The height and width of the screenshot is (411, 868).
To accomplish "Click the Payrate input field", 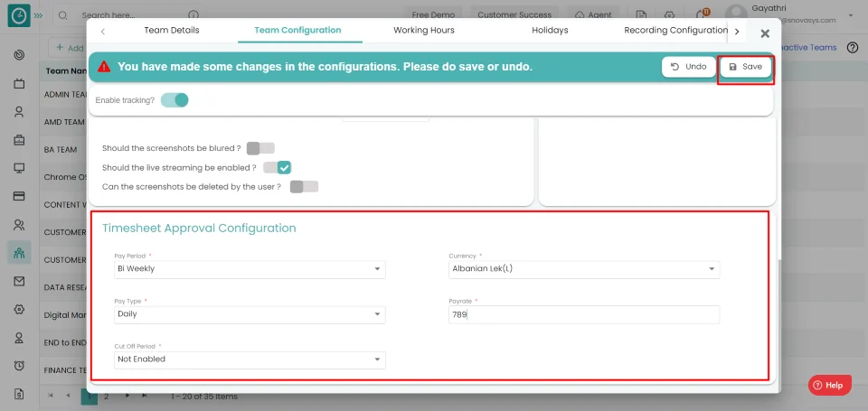I will tap(584, 314).
